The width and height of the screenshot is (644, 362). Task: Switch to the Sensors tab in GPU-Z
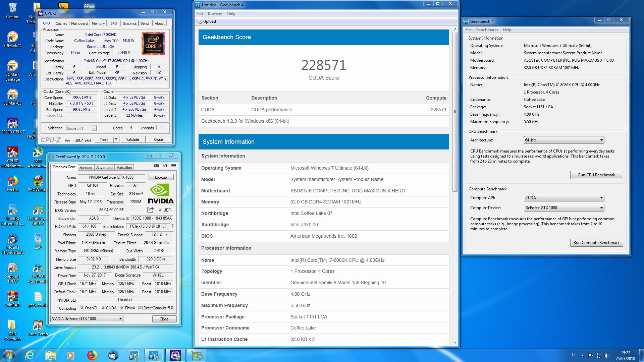pyautogui.click(x=86, y=168)
